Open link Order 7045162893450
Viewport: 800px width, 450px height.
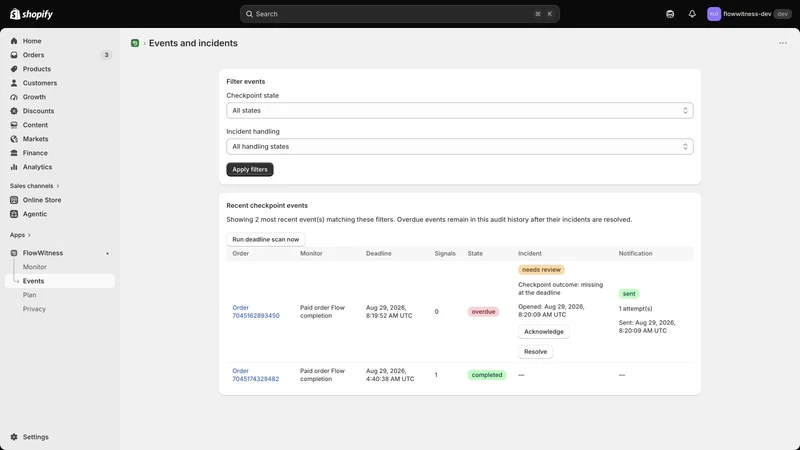coord(256,312)
